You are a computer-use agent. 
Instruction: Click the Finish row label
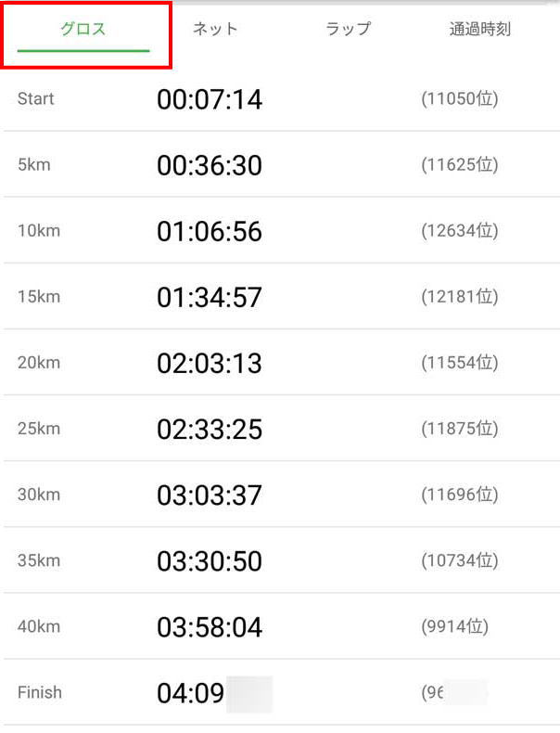(40, 692)
